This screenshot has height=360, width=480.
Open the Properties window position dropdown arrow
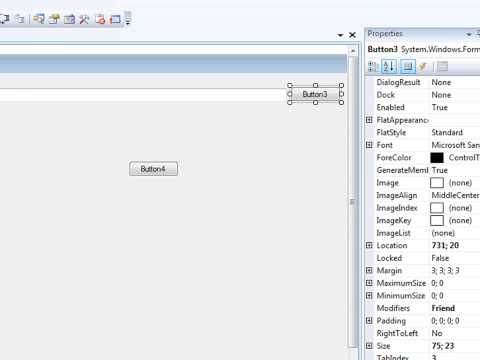pos(469,34)
